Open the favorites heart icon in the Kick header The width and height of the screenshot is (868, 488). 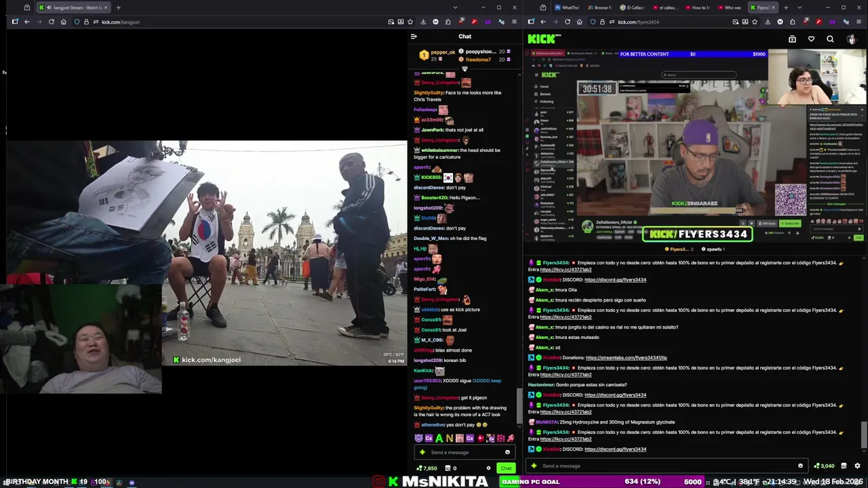point(811,39)
